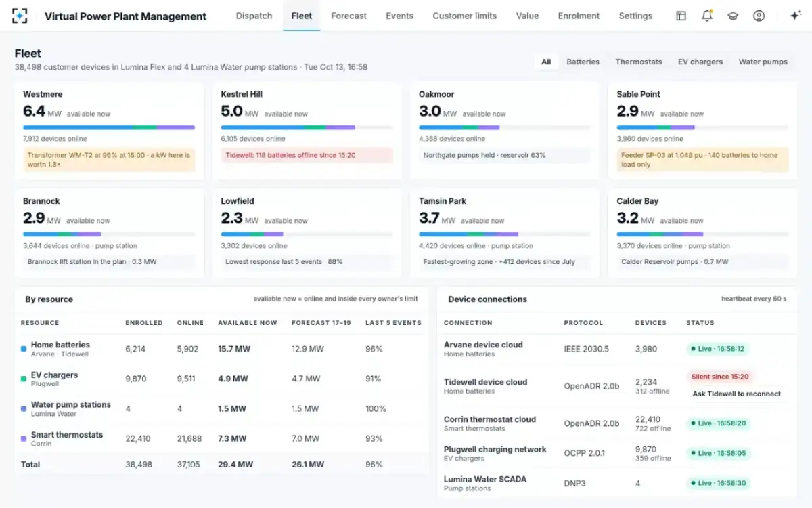Open the notifications bell
The width and height of the screenshot is (812, 508).
click(x=707, y=16)
